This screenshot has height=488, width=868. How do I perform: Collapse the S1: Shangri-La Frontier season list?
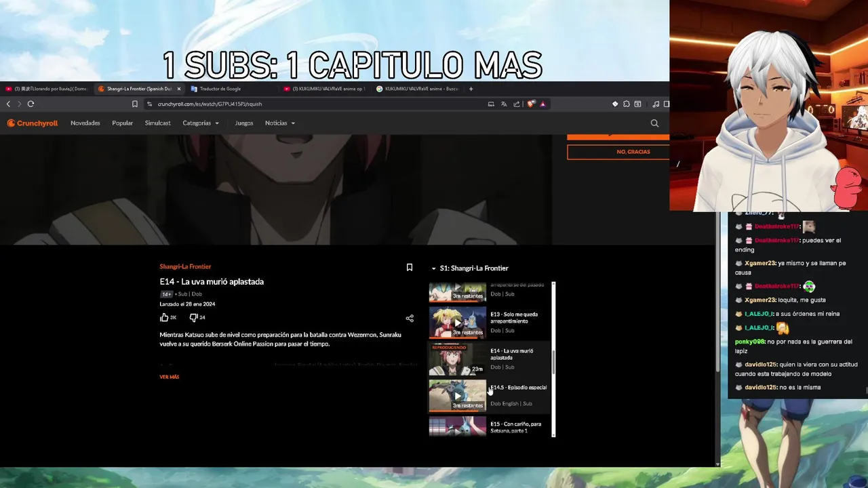pyautogui.click(x=470, y=268)
